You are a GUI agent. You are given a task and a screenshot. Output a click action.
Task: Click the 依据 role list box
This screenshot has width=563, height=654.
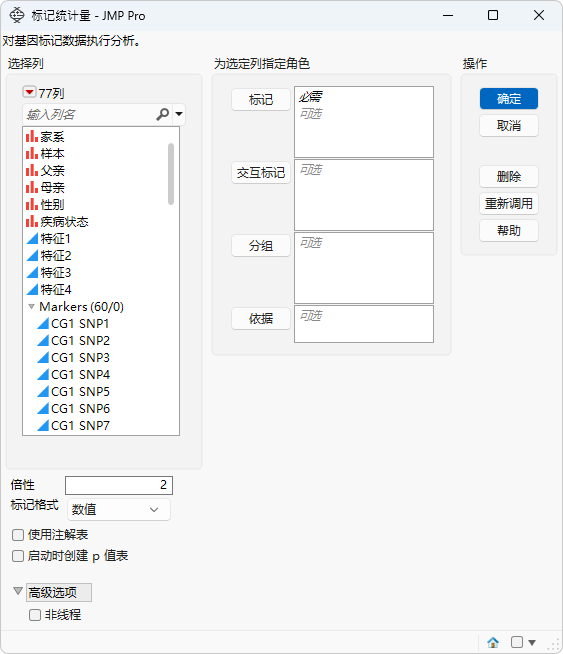(364, 324)
